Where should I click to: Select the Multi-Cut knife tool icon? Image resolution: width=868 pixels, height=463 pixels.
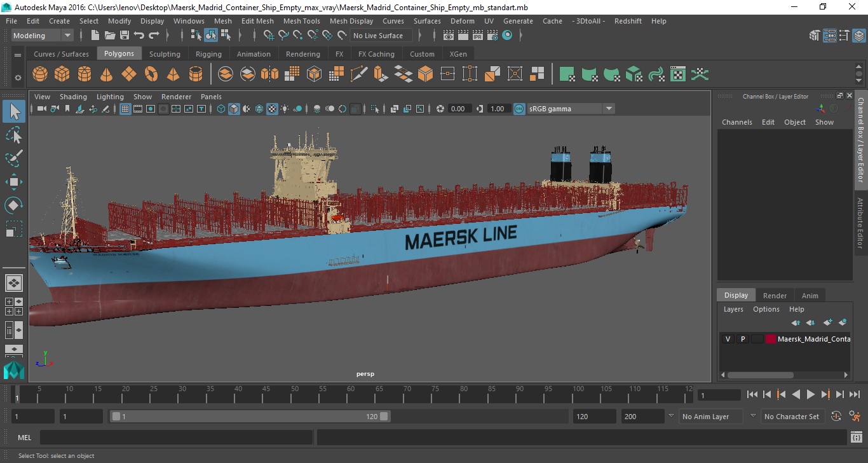[x=359, y=74]
